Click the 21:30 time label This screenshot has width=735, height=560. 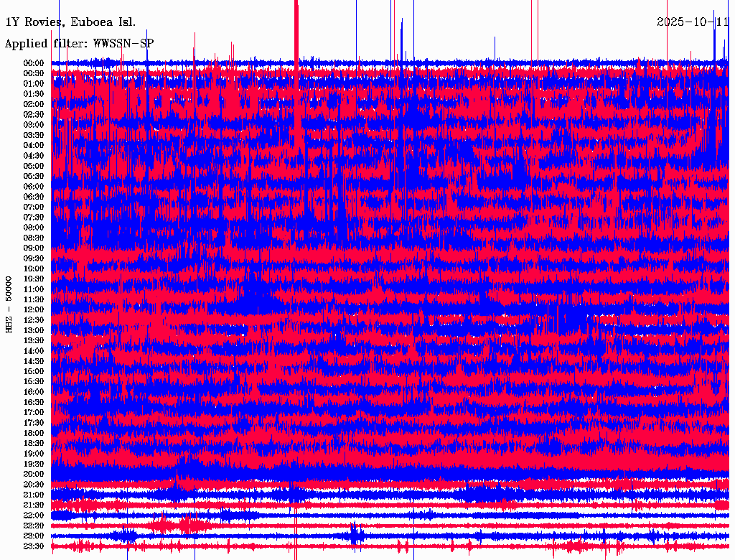pos(34,505)
